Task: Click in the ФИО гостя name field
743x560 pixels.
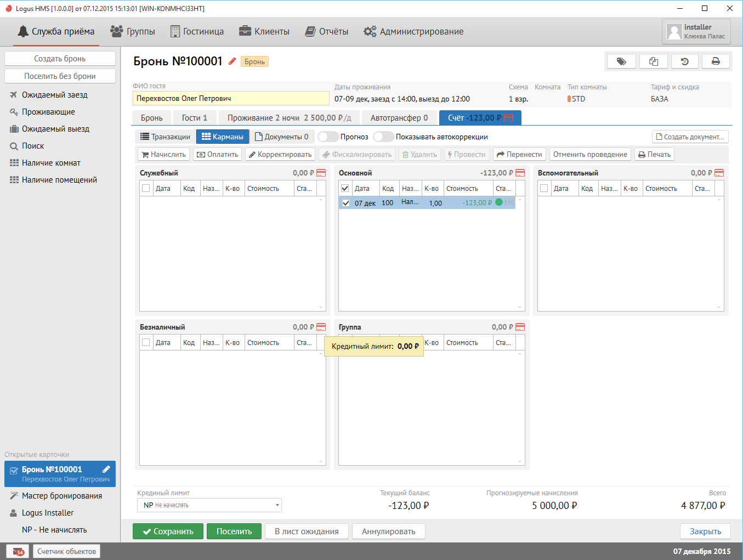Action: pyautogui.click(x=231, y=99)
